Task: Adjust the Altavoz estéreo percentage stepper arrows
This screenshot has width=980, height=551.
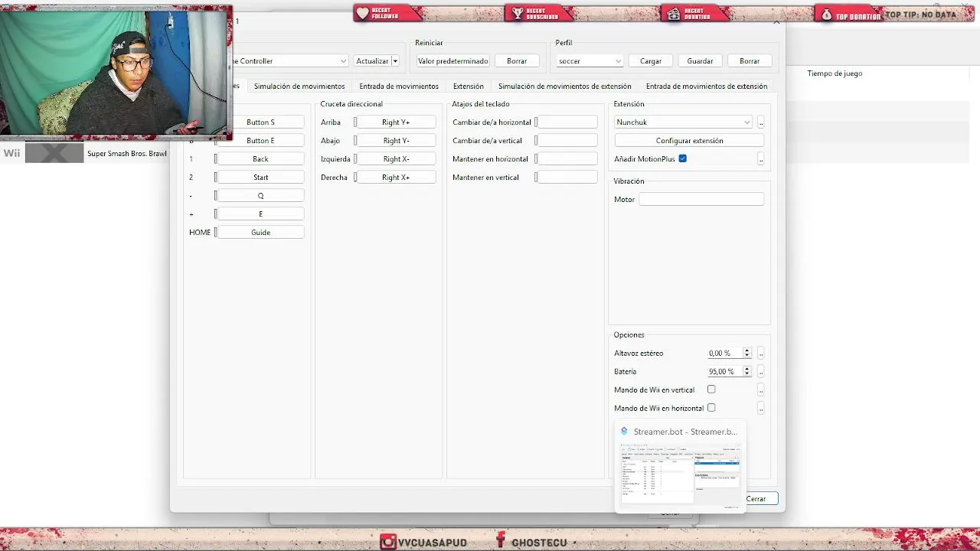Action: (x=747, y=354)
